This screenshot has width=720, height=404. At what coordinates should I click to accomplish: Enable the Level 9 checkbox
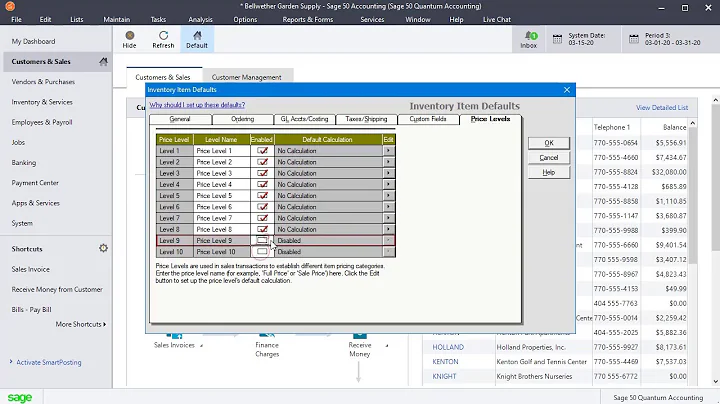tap(262, 241)
